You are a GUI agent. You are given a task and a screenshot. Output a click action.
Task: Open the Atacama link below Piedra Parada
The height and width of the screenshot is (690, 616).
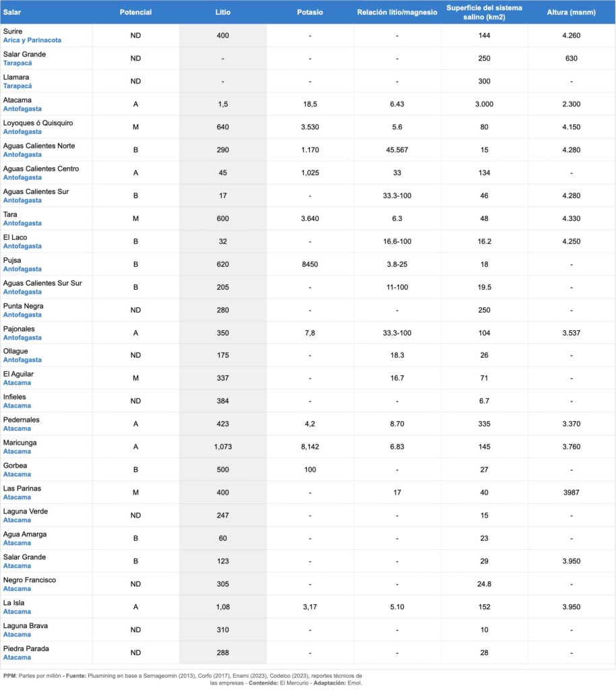17,658
